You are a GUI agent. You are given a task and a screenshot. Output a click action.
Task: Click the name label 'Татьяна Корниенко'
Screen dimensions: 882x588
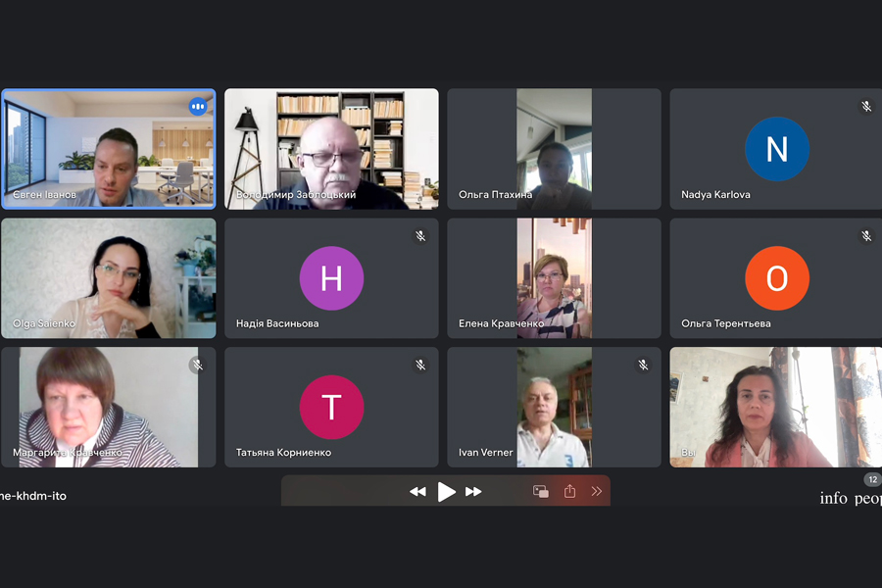click(283, 453)
